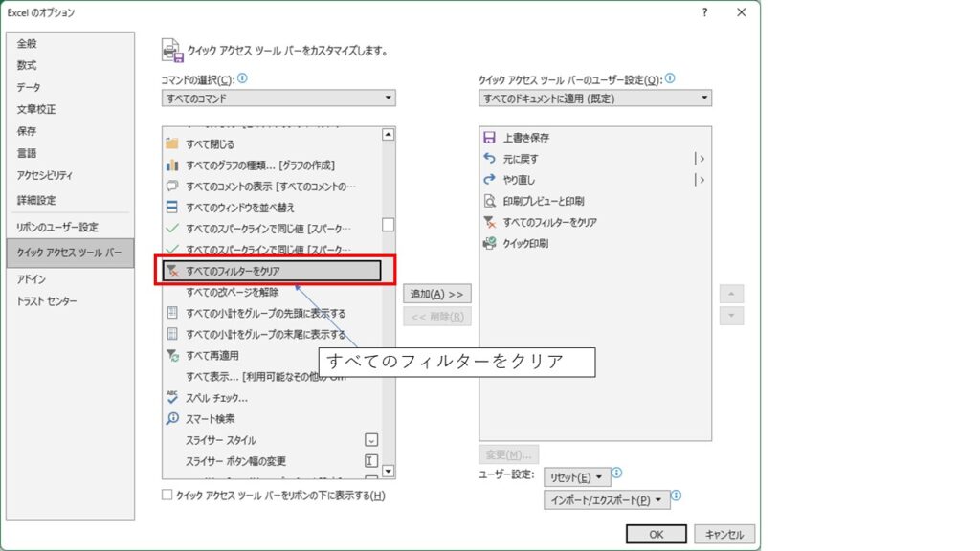The height and width of the screenshot is (551, 980).
Task: Click the スマート検索 icon in the list
Action: pos(173,418)
